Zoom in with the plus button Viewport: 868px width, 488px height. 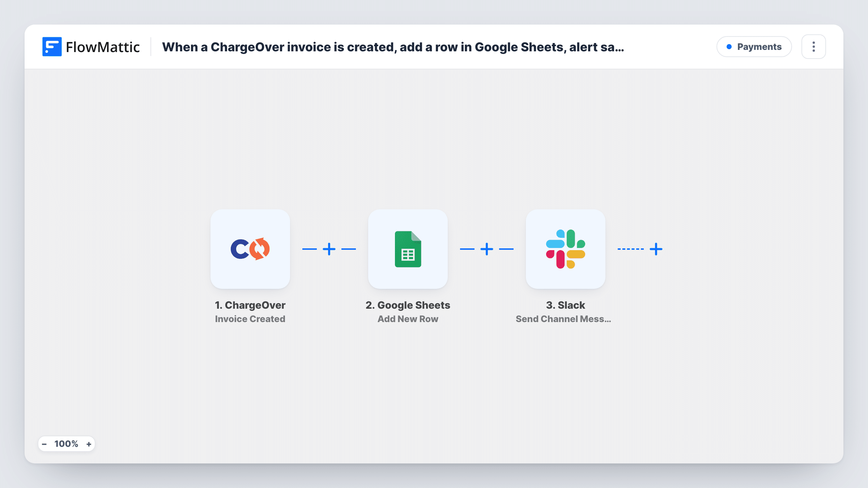tap(89, 444)
